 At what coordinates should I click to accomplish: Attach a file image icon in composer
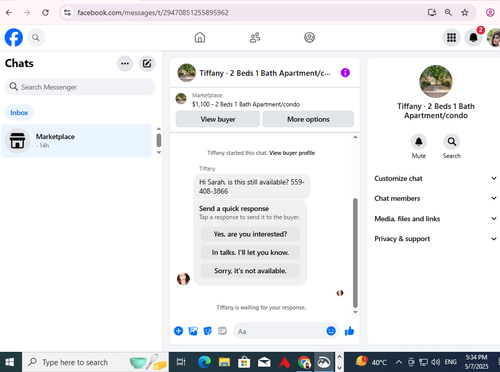point(193,331)
